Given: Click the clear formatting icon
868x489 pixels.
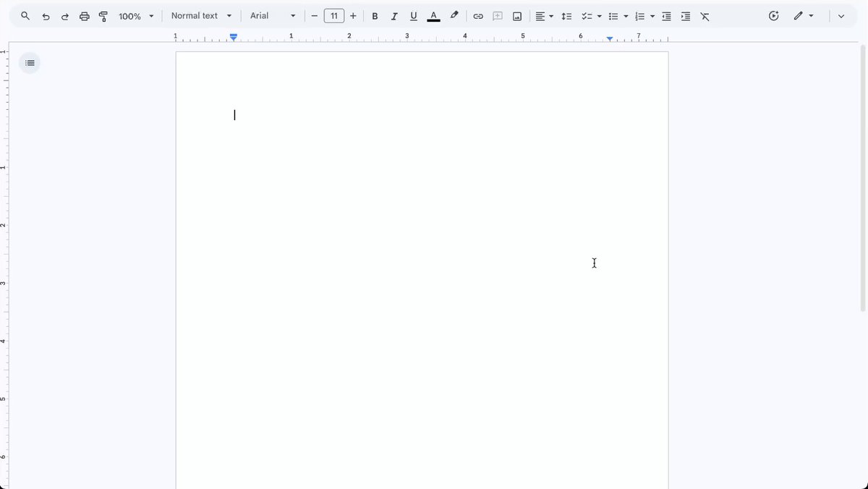Looking at the screenshot, I should click(x=705, y=16).
